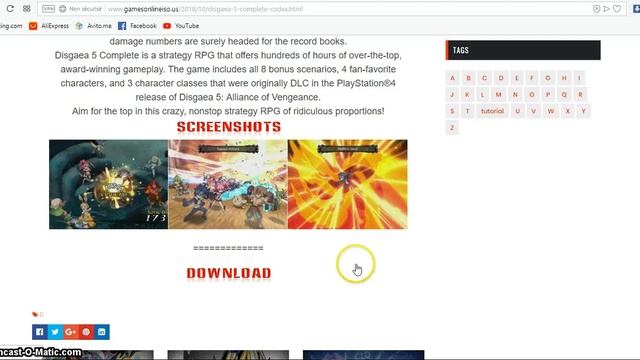Click text 'Aim for the top in this crazy'
640x360 pixels.
129,111
